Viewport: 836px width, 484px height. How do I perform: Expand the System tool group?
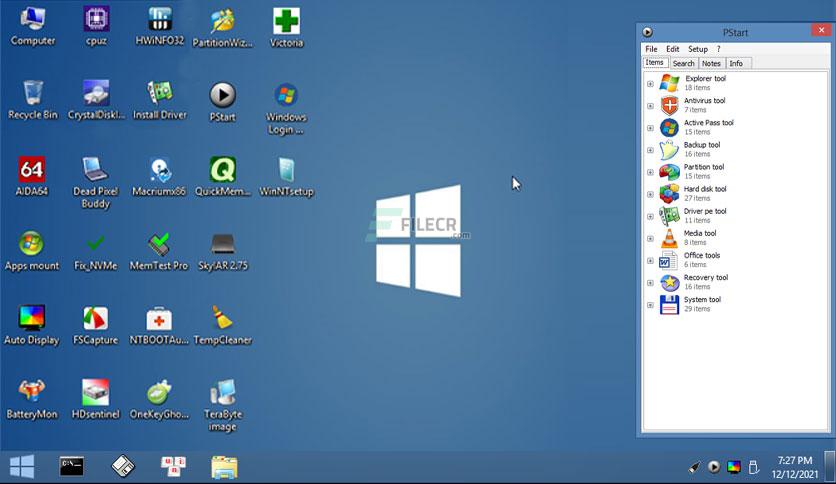650,305
